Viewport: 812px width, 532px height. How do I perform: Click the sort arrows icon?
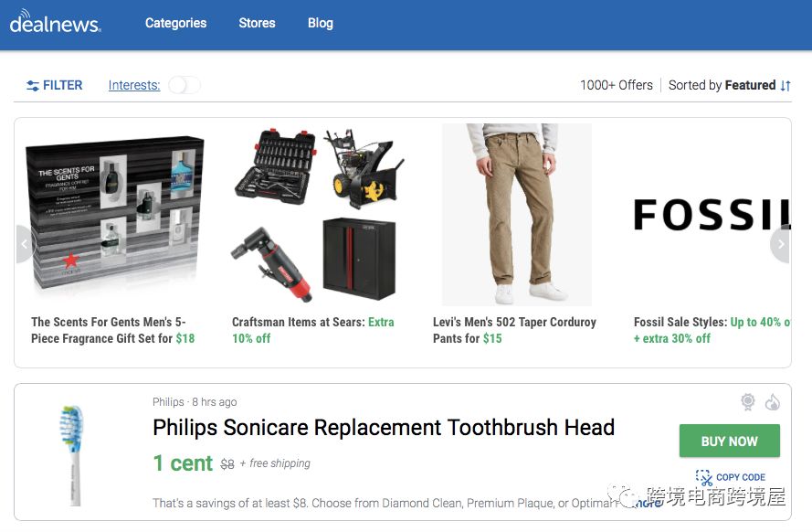786,86
